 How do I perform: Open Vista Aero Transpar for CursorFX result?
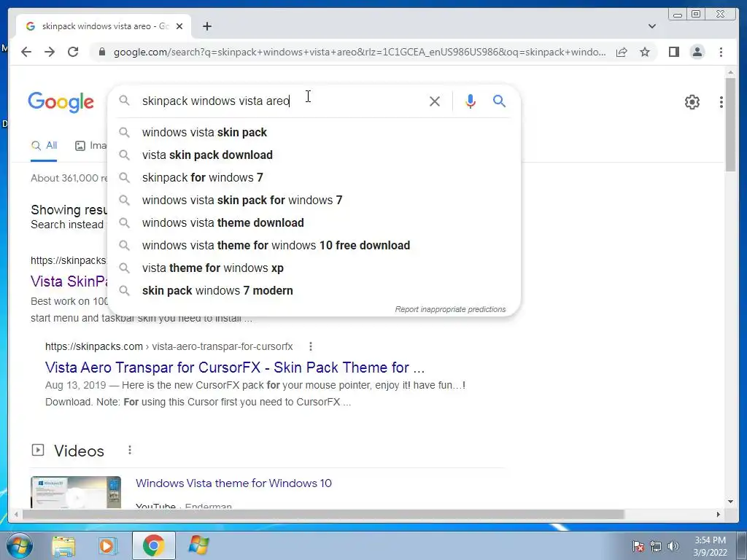[x=235, y=367]
